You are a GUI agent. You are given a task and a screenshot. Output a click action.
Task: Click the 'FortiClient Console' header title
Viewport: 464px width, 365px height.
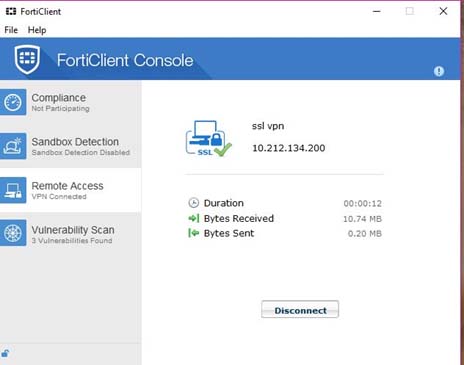point(125,60)
